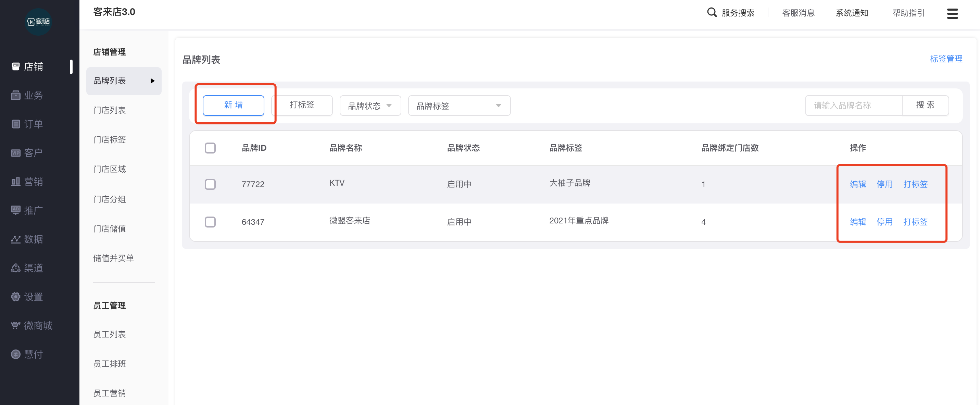Viewport: 980px width, 405px height.
Task: Open 客服消息 in the top bar
Action: (x=798, y=13)
